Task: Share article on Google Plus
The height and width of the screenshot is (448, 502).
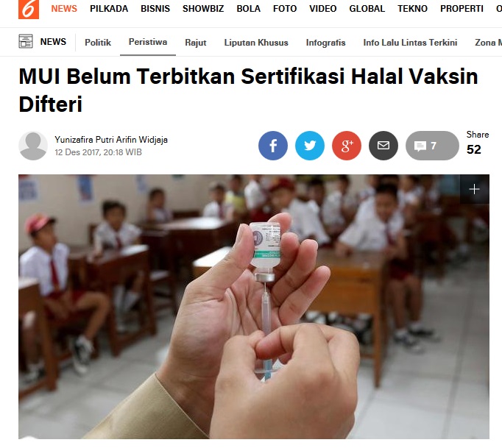Action: [347, 146]
